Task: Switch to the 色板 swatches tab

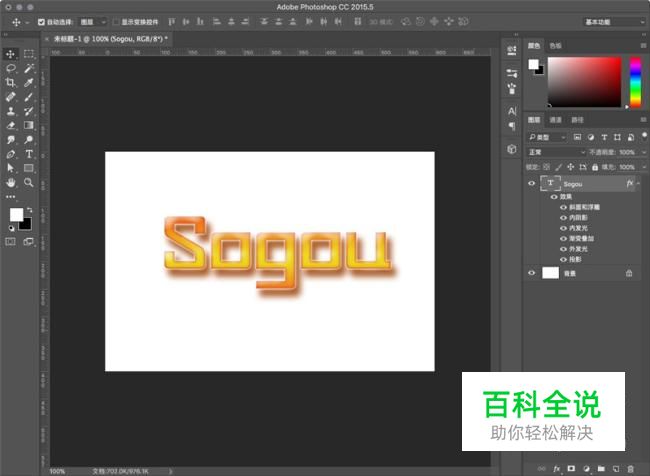Action: tap(555, 46)
